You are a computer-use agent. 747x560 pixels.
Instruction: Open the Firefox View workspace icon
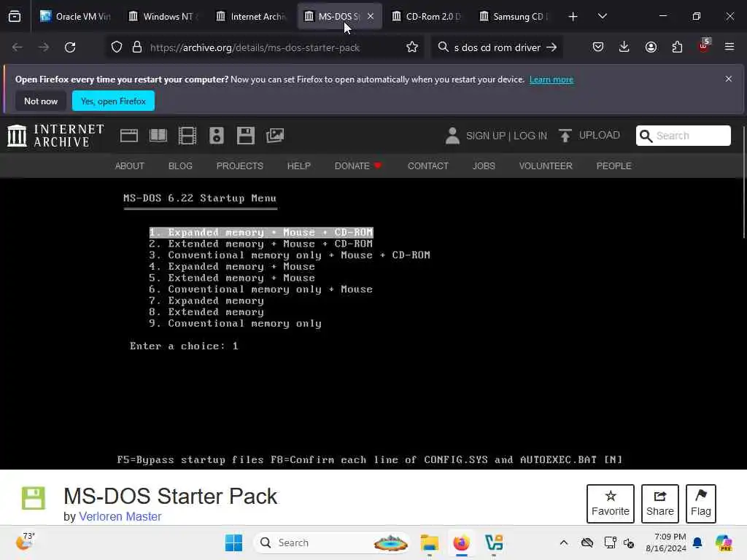tap(15, 16)
